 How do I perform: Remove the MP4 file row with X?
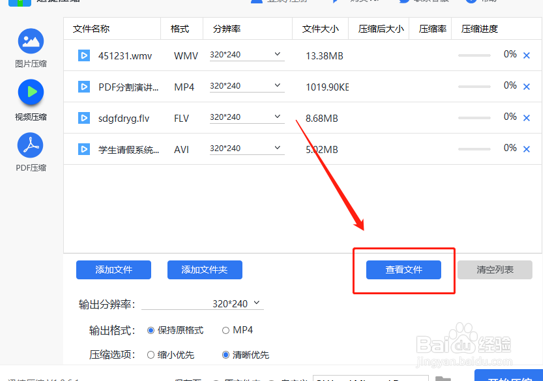(526, 87)
